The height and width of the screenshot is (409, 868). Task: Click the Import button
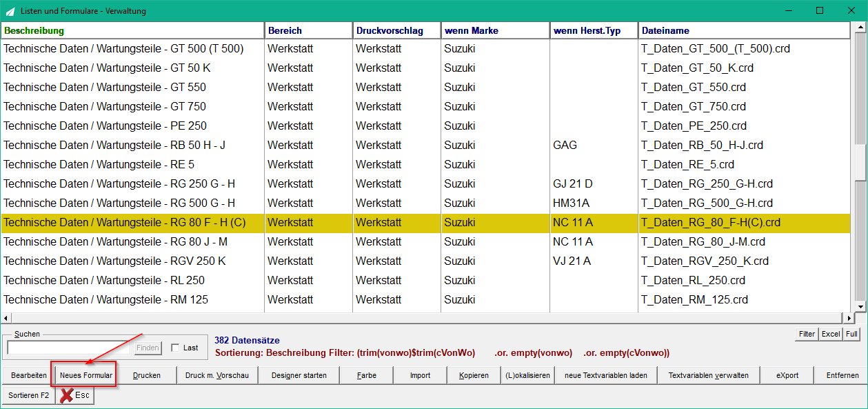point(420,375)
